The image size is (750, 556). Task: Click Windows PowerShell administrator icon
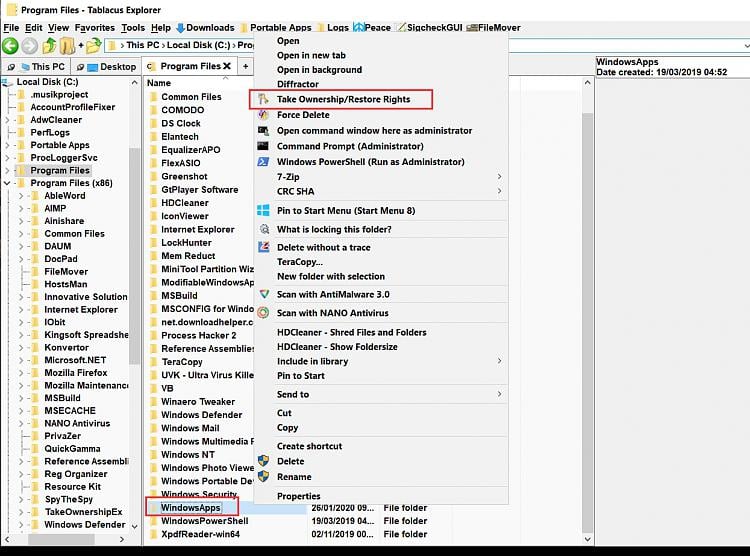(x=263, y=162)
